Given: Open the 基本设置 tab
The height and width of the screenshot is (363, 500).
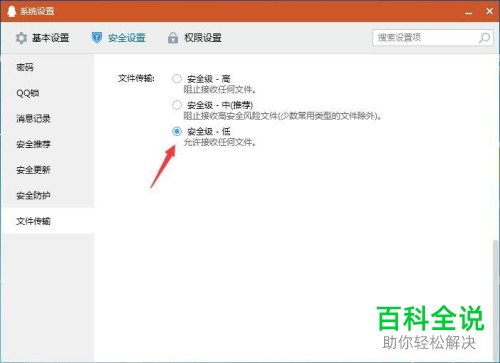Looking at the screenshot, I should pyautogui.click(x=42, y=38).
